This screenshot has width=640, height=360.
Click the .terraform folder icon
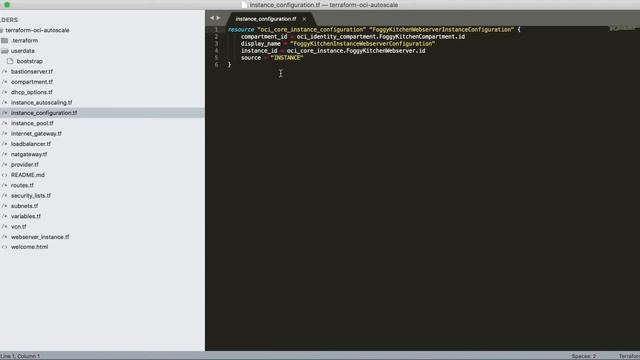[4, 40]
